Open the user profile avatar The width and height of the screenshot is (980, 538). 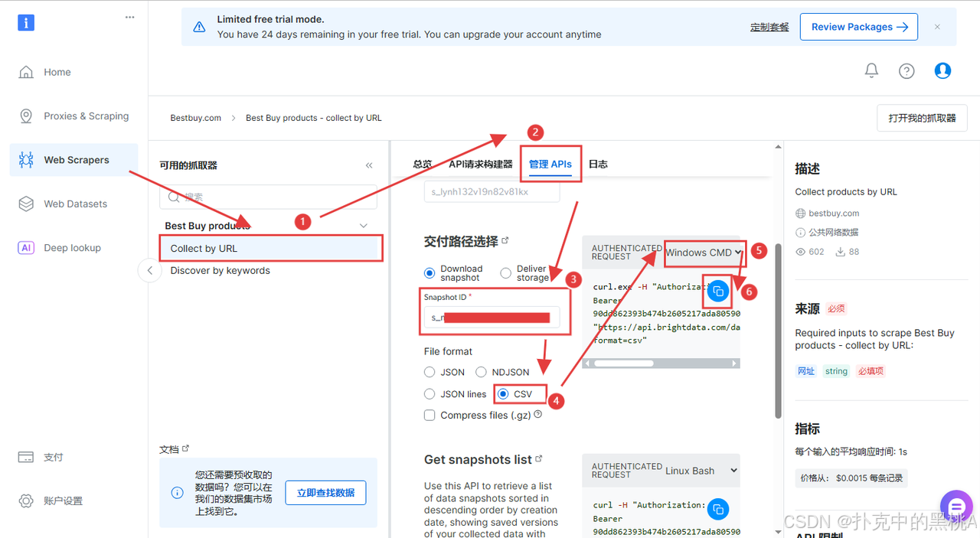point(942,70)
